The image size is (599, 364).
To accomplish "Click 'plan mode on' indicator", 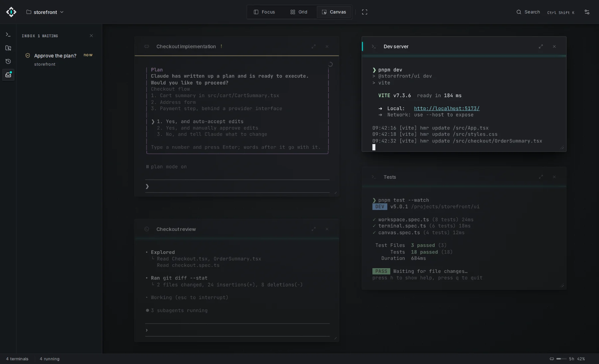I will click(166, 167).
